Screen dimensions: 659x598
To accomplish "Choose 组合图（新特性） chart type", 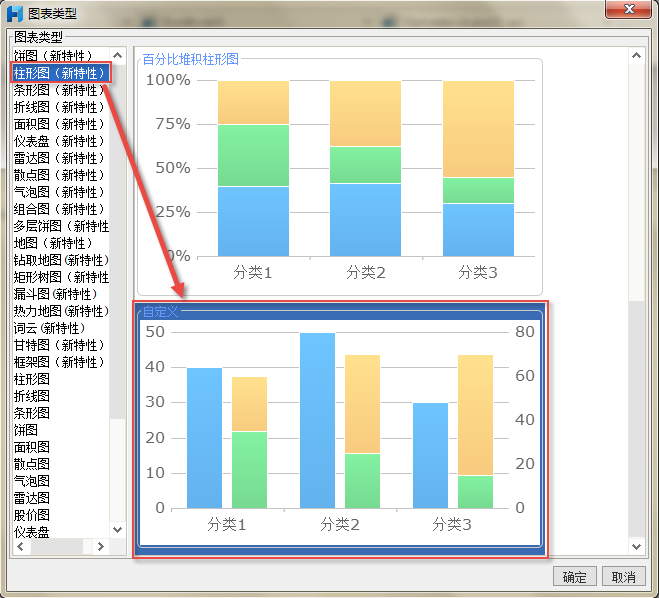I will tap(59, 209).
